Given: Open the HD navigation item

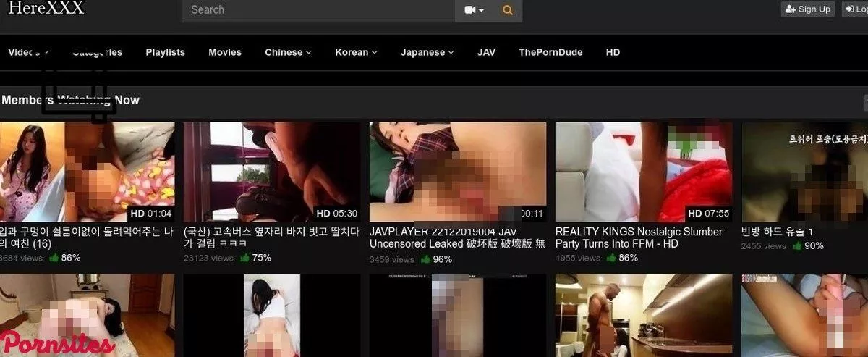Looking at the screenshot, I should [613, 52].
